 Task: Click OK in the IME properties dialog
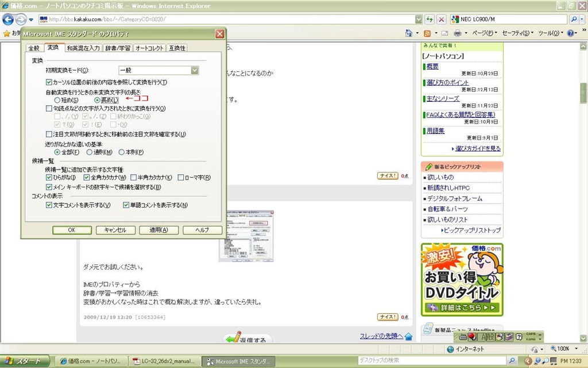[x=72, y=230]
